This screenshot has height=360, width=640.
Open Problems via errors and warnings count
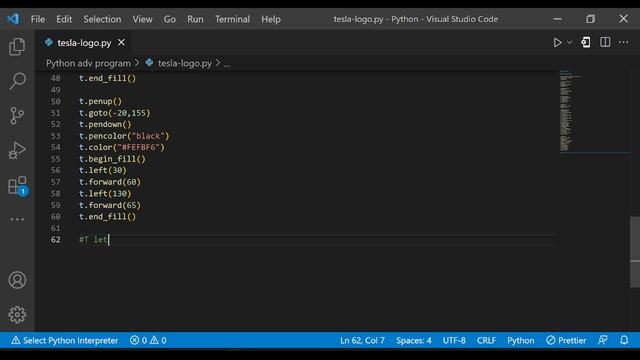pos(148,340)
